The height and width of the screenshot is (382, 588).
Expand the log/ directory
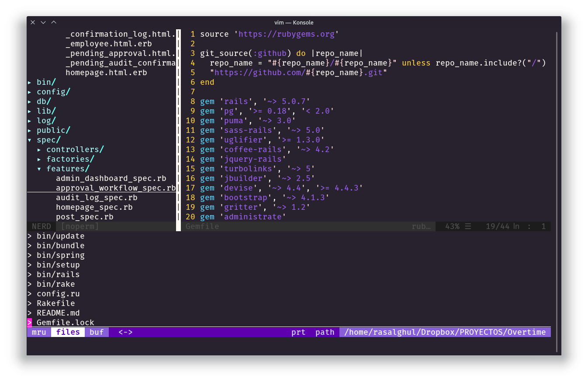[x=30, y=121]
